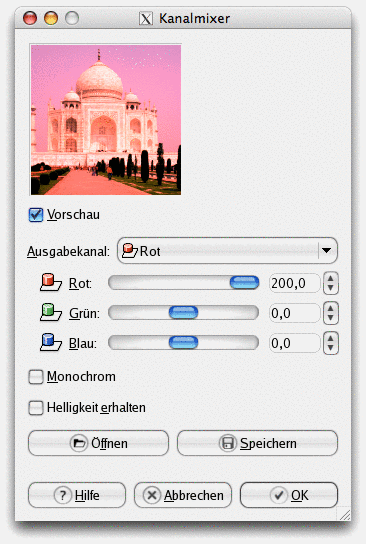The width and height of the screenshot is (366, 544).
Task: Click the Kanalmixer window title
Action: [194, 18]
